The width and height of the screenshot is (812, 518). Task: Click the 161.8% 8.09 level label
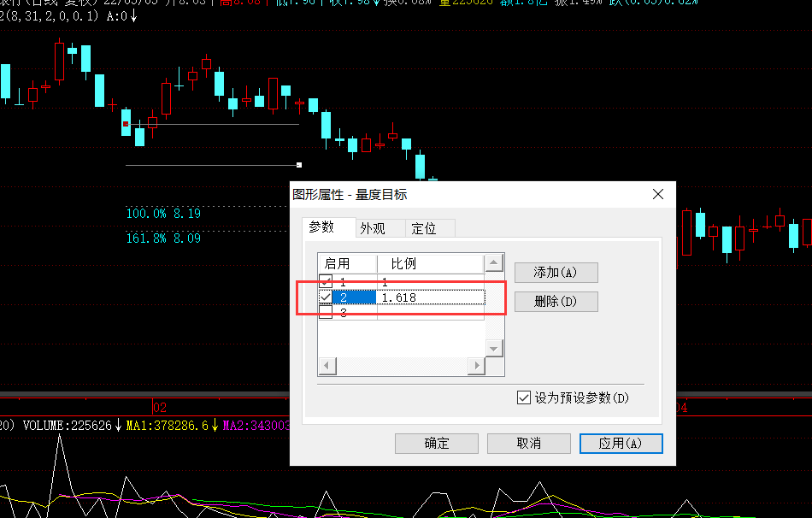click(x=163, y=238)
